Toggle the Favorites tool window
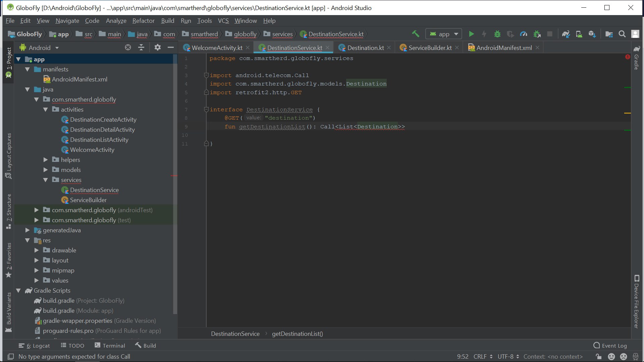Image resolution: width=644 pixels, height=362 pixels. point(9,260)
